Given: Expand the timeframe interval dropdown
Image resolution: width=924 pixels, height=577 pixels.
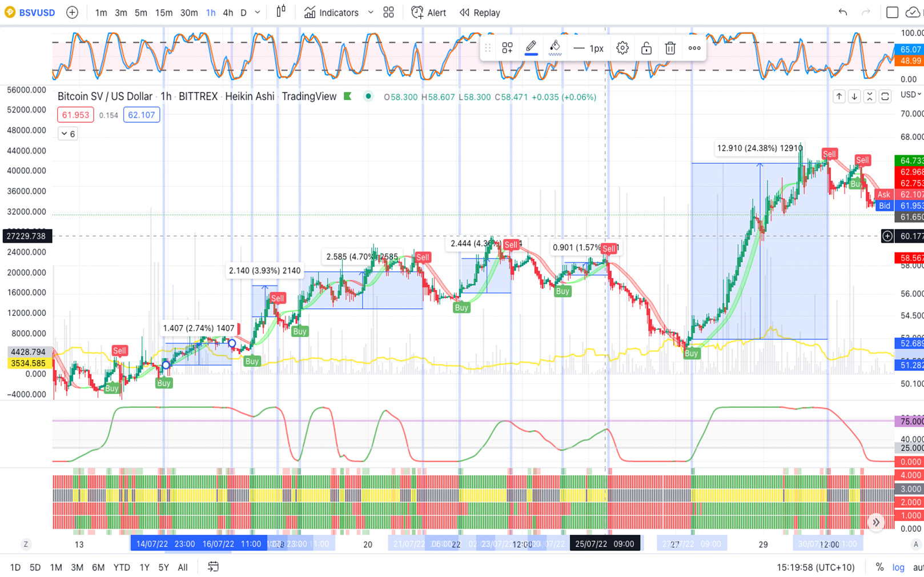Looking at the screenshot, I should point(258,13).
